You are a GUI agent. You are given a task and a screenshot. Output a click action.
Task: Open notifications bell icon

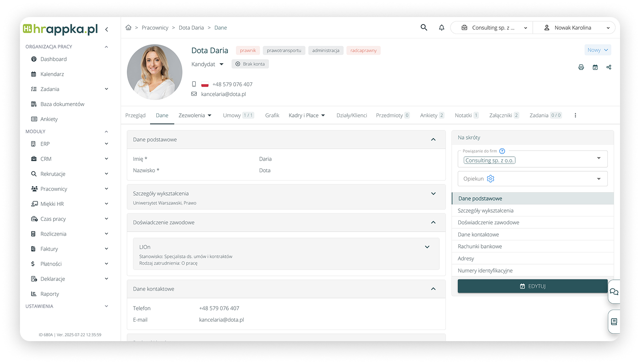coord(442,28)
